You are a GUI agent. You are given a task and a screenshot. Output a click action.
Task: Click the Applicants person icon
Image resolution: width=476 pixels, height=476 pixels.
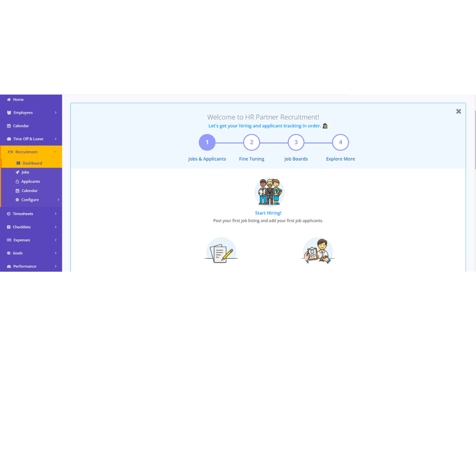(x=18, y=182)
